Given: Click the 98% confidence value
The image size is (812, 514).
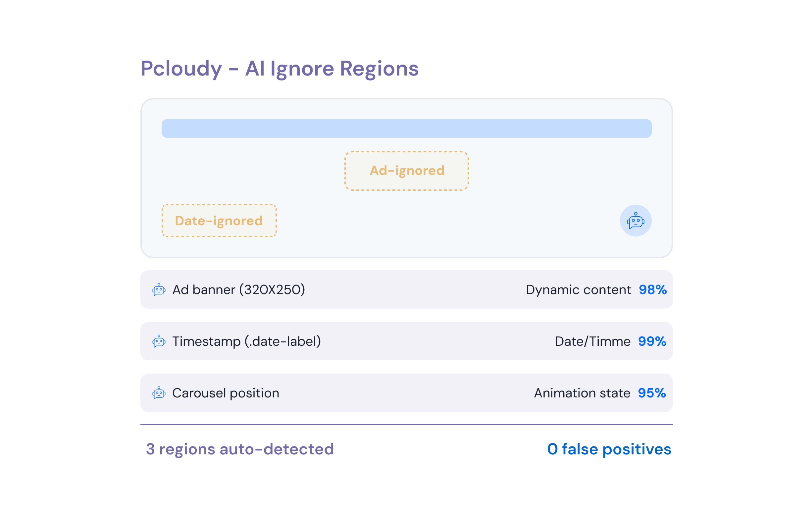Looking at the screenshot, I should pos(652,290).
